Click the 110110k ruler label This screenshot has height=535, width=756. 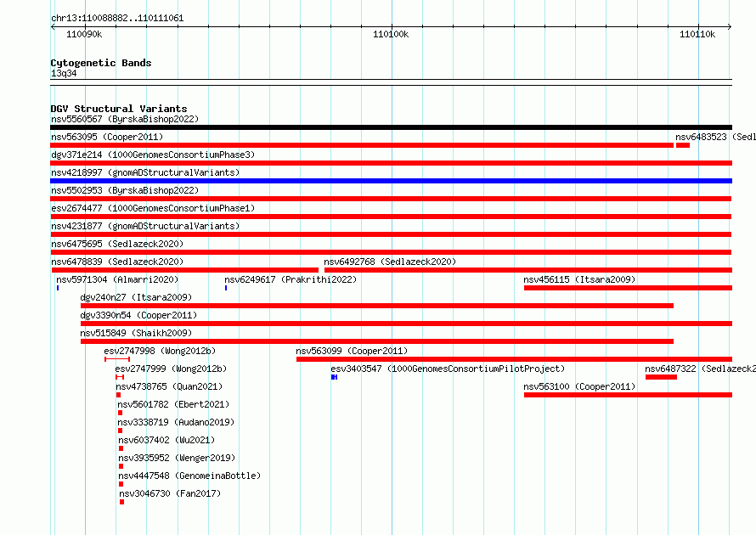pyautogui.click(x=697, y=34)
